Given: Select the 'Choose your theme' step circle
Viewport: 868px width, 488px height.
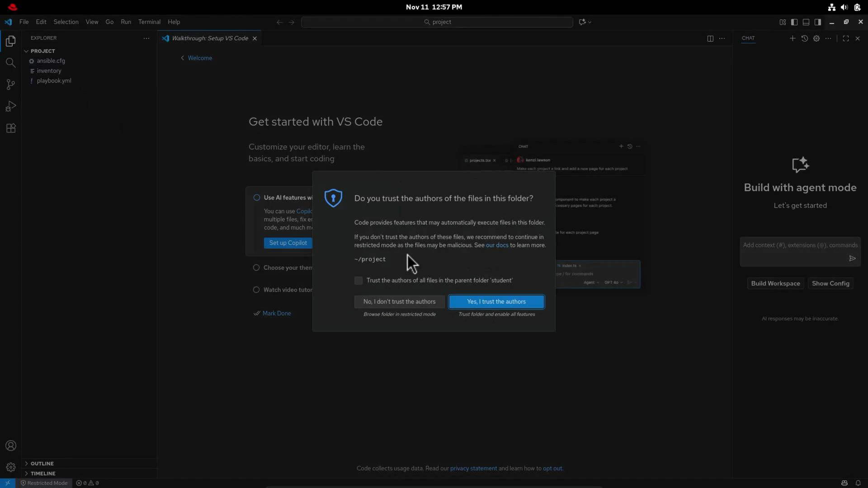Looking at the screenshot, I should tap(256, 267).
